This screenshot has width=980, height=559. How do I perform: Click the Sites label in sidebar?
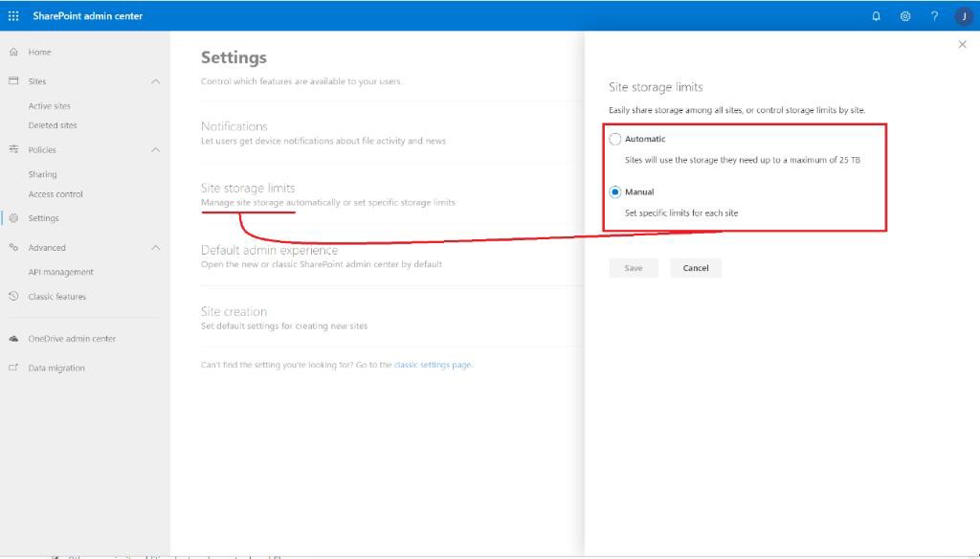(37, 81)
